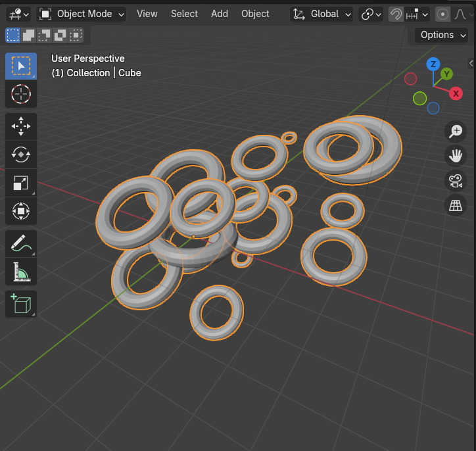
Task: Select the Measure ruler tool
Action: tap(21, 272)
